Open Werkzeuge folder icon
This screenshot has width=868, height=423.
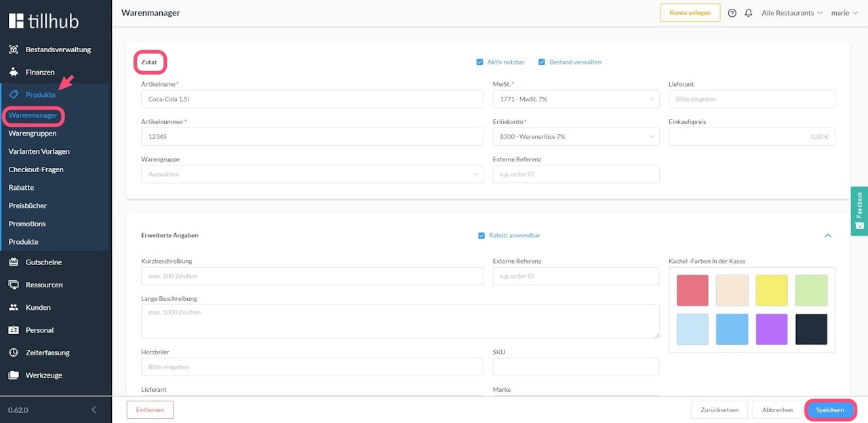[x=14, y=375]
